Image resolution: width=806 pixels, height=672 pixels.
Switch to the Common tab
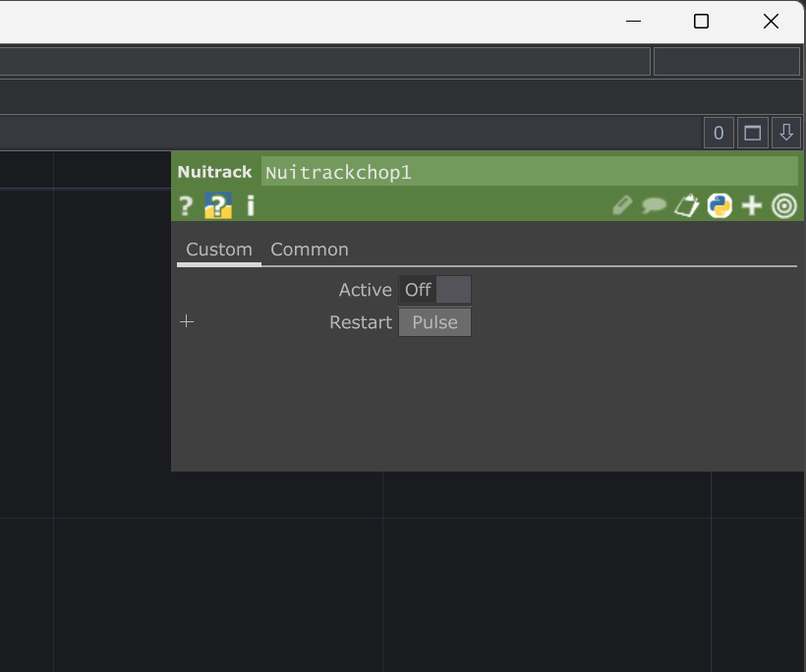point(310,250)
